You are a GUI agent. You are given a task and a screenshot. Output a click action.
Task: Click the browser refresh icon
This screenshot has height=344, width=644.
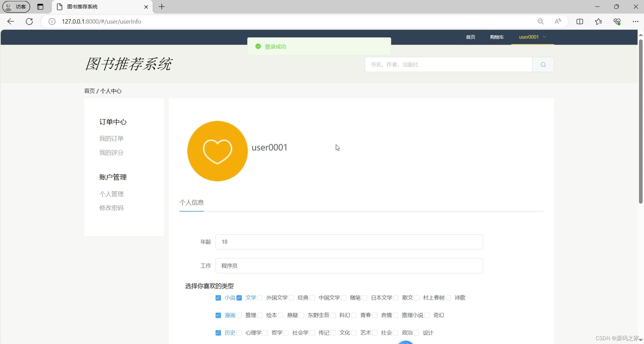tap(29, 21)
